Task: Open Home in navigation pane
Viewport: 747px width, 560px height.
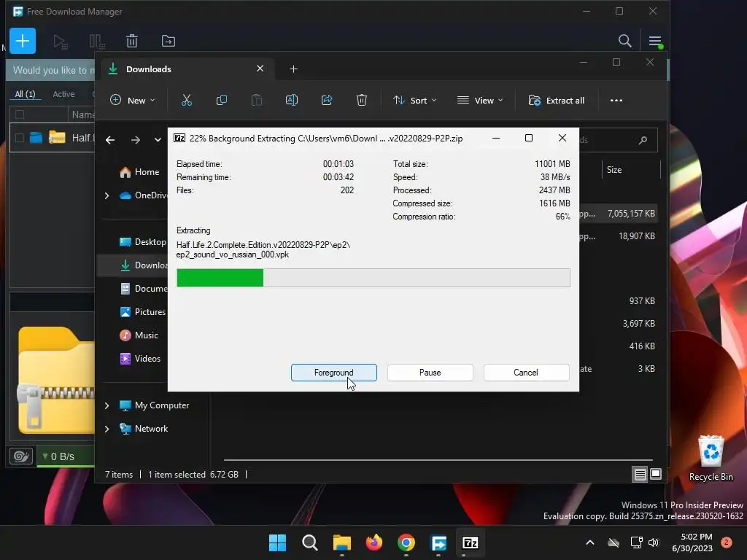Action: (x=139, y=172)
